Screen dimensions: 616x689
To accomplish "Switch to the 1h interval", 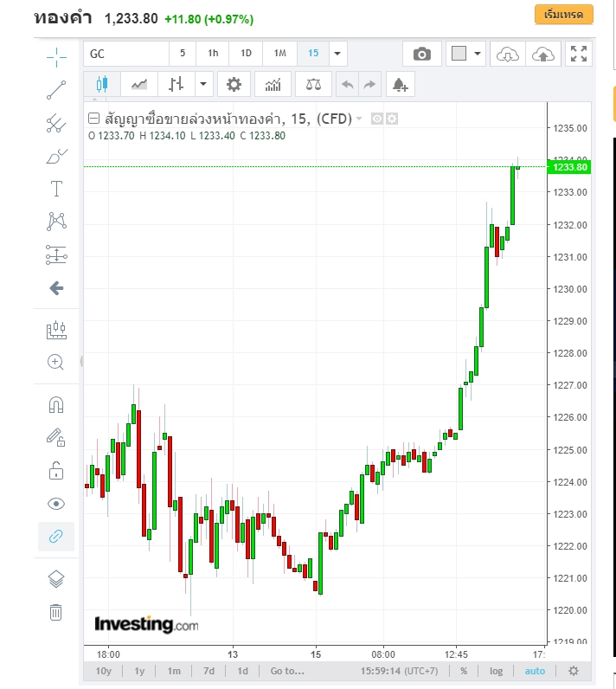I will (x=213, y=54).
